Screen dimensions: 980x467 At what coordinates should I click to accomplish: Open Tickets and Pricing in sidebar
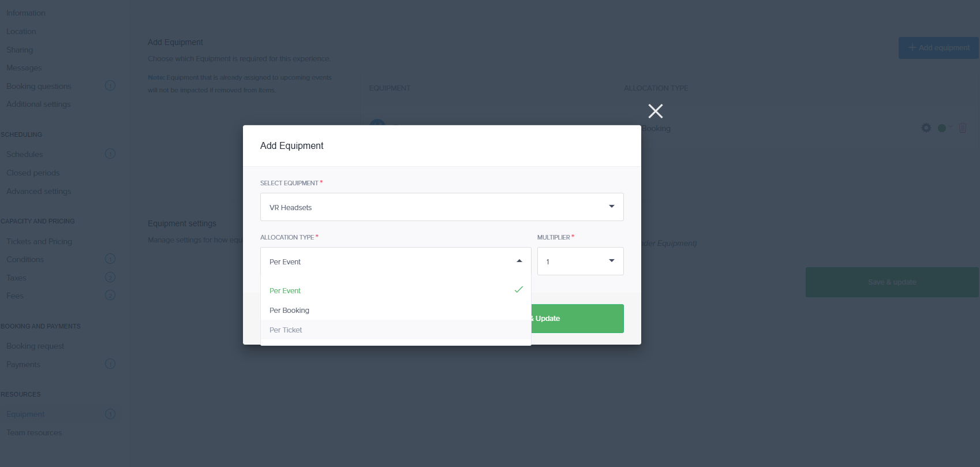[x=39, y=241]
